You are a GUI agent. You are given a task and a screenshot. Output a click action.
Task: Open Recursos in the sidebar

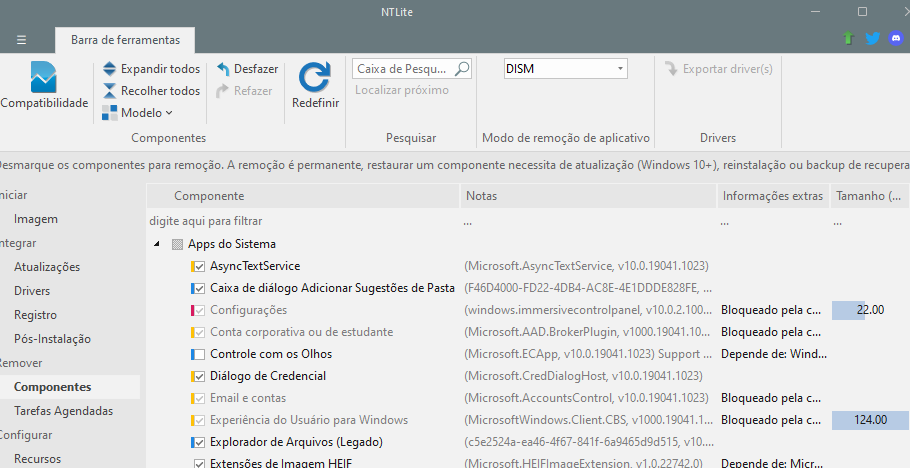click(x=37, y=459)
